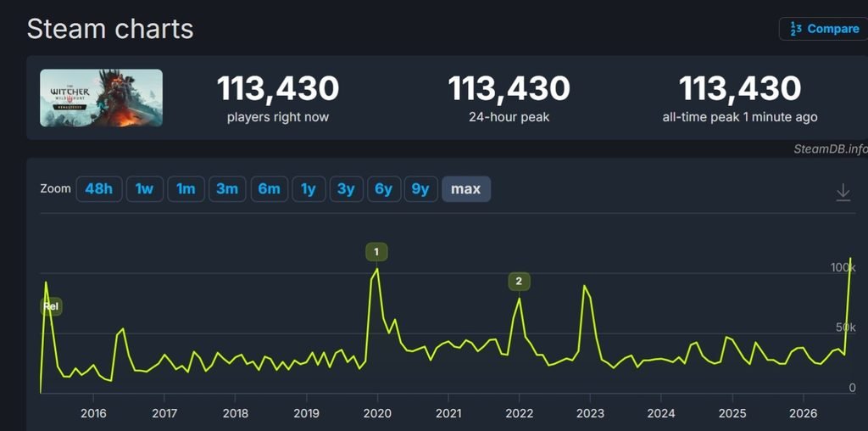Click the Witcher 3 game thumbnail
The height and width of the screenshot is (431, 868).
[102, 98]
